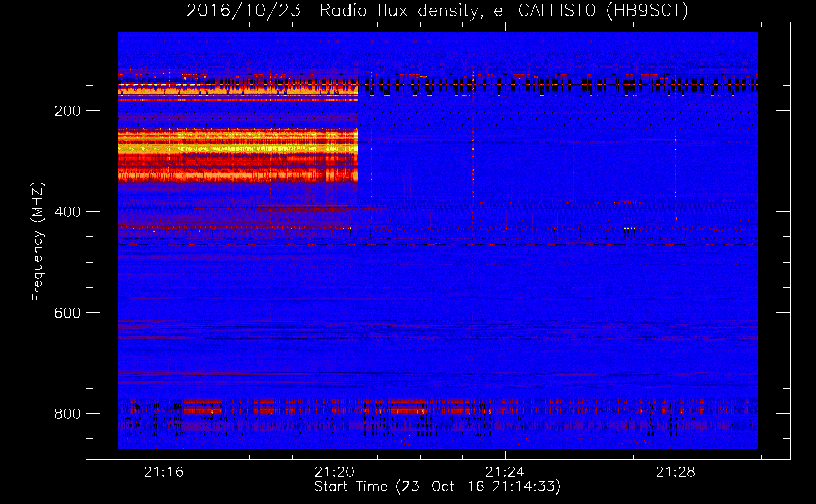Viewport: 816px width, 504px height.
Task: Click the 800 frequency tick label
Action: coord(68,414)
